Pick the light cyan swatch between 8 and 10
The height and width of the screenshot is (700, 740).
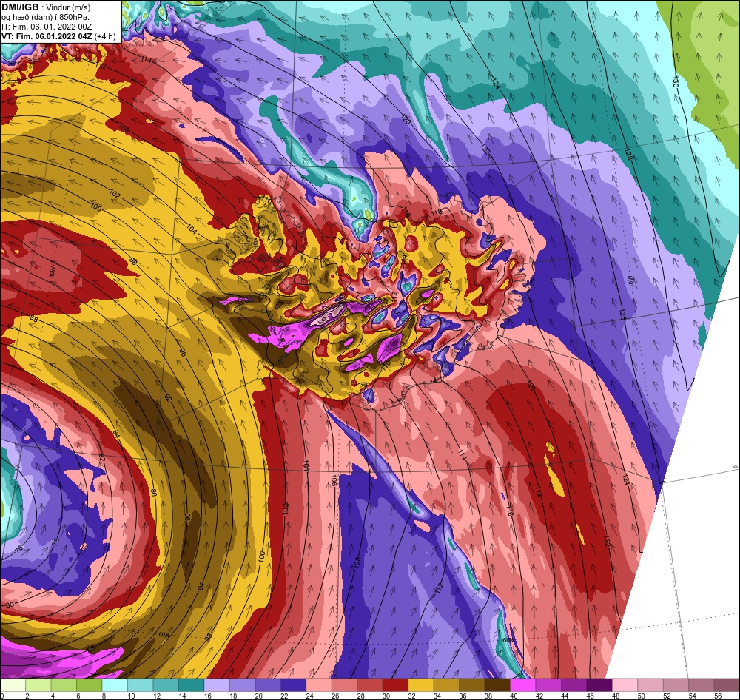coord(115,685)
